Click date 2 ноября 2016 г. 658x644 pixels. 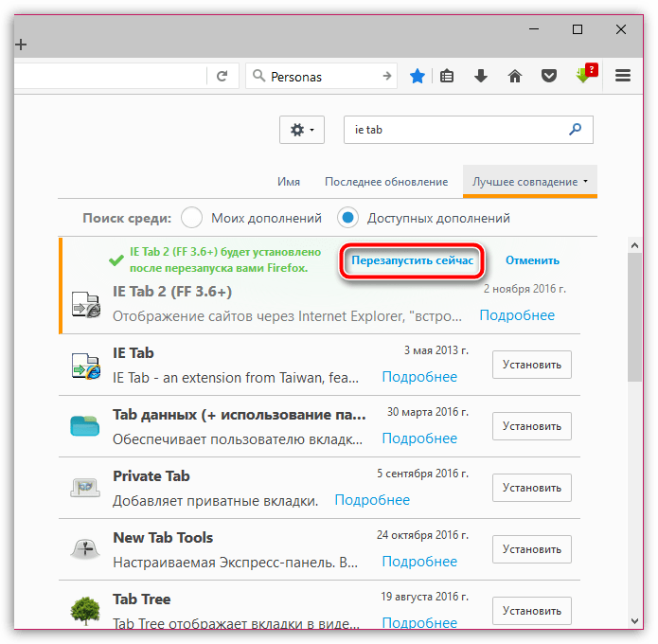click(x=525, y=289)
